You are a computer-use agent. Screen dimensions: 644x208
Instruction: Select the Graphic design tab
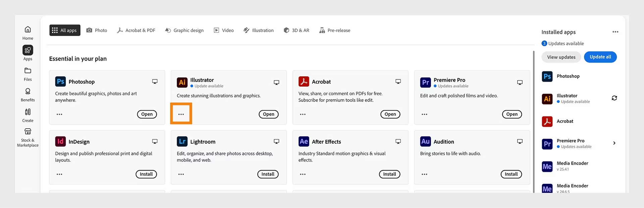[184, 30]
